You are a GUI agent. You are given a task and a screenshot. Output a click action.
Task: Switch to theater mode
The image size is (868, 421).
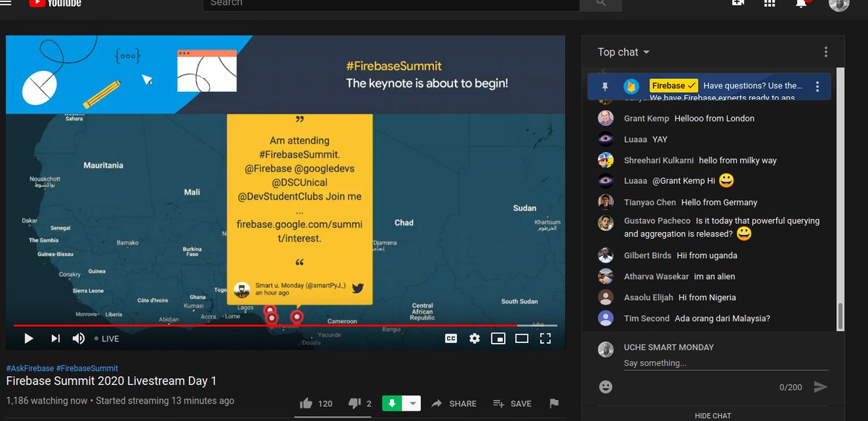(x=522, y=338)
